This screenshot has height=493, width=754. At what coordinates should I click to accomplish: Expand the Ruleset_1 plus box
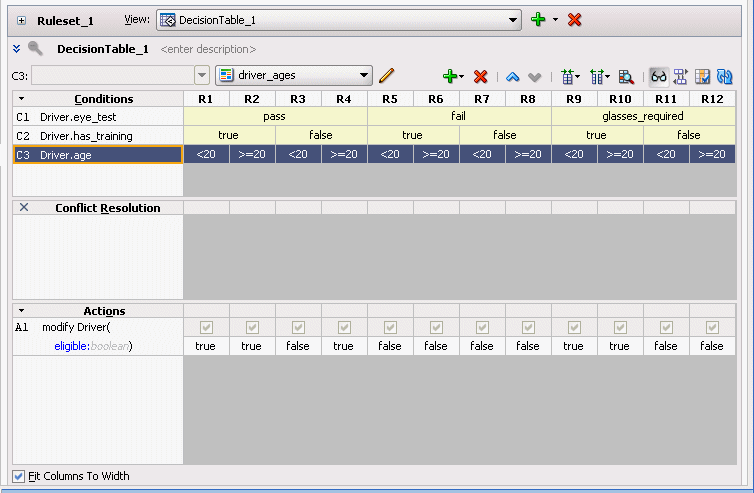point(21,21)
